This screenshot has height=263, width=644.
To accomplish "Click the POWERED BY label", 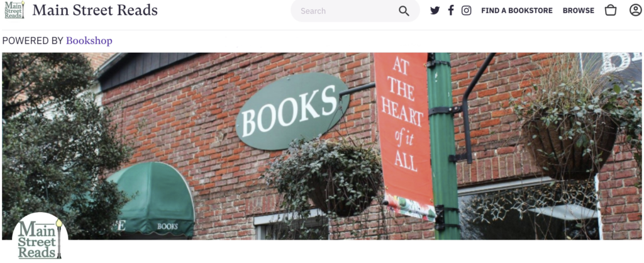I will (x=33, y=41).
